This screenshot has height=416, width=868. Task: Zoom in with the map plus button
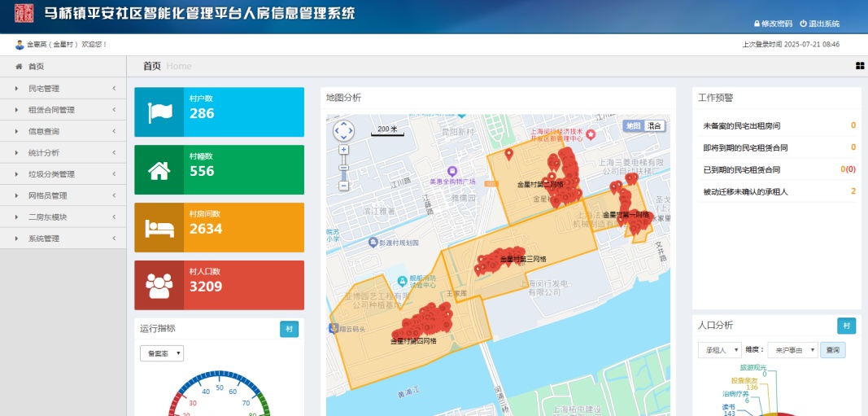tap(344, 150)
